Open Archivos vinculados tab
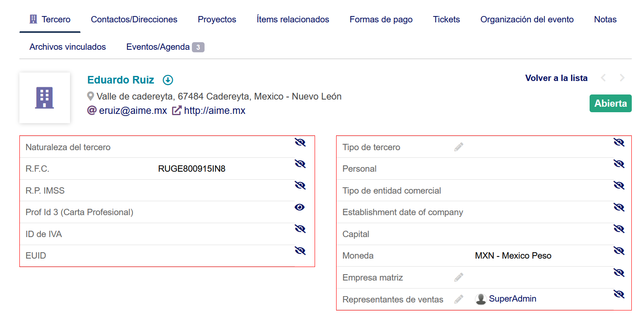 click(67, 47)
